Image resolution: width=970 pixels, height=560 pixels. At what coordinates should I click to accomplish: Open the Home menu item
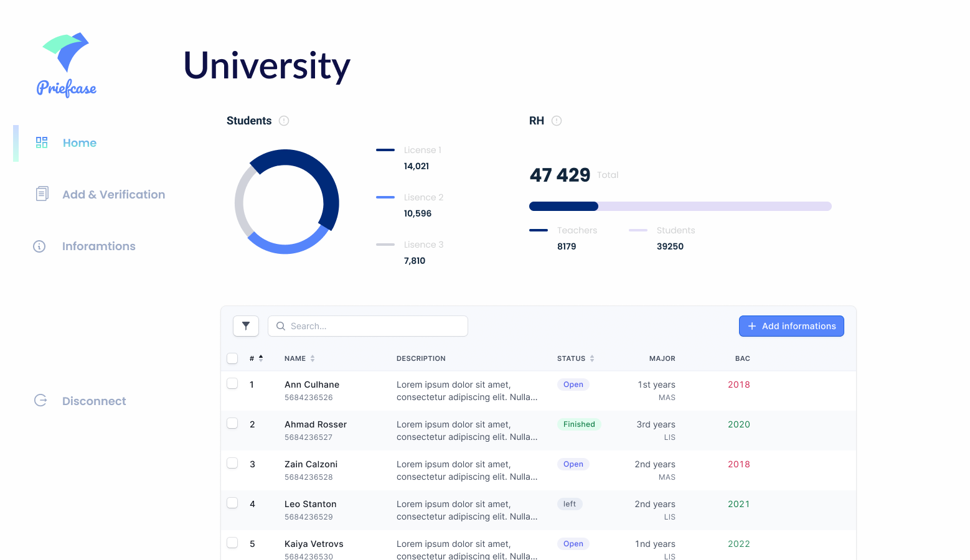[80, 142]
